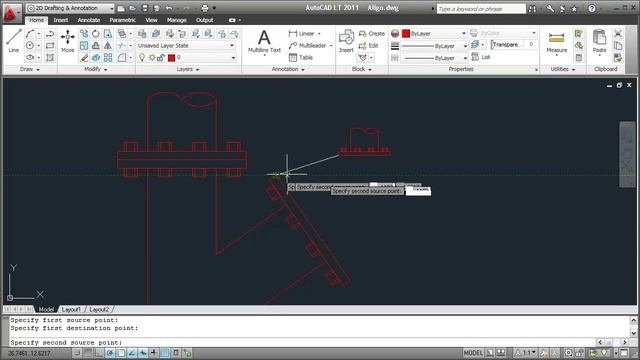The width and height of the screenshot is (640, 360).
Task: Expand the Draw panel
Action: 30,69
